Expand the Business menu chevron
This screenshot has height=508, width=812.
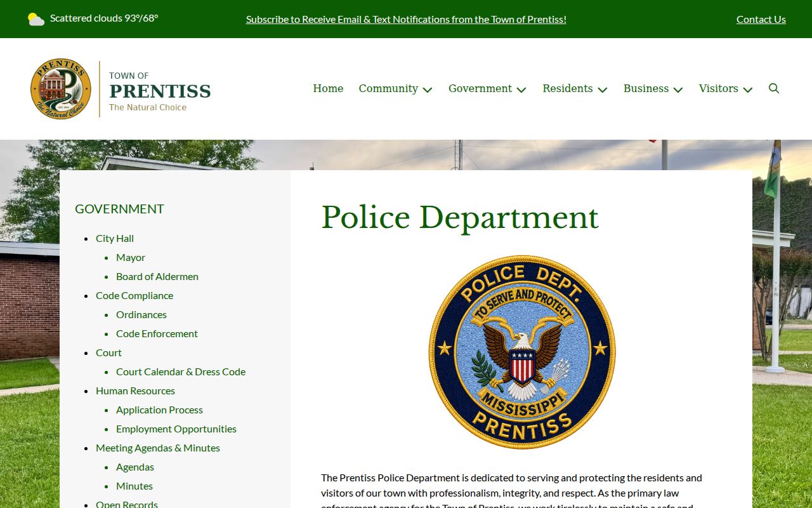(x=678, y=90)
